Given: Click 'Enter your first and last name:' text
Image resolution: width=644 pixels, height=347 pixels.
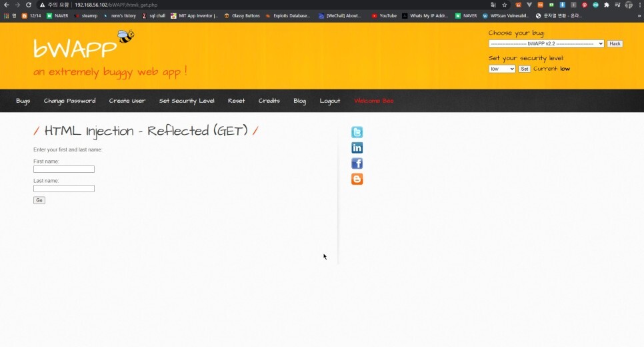Looking at the screenshot, I should click(68, 149).
